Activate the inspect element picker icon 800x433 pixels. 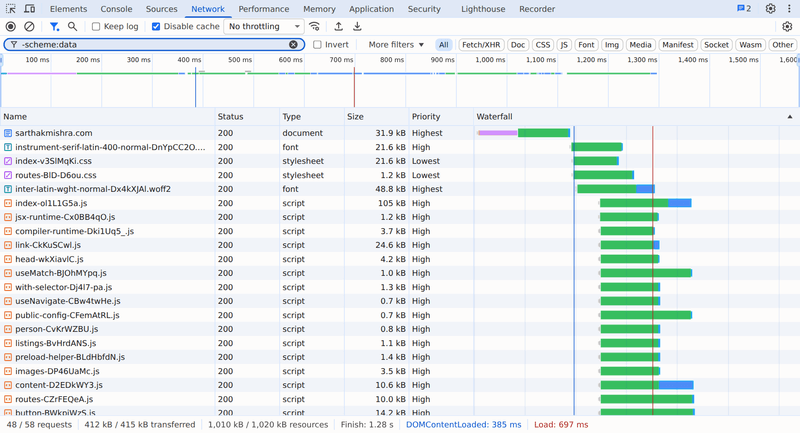[11, 9]
